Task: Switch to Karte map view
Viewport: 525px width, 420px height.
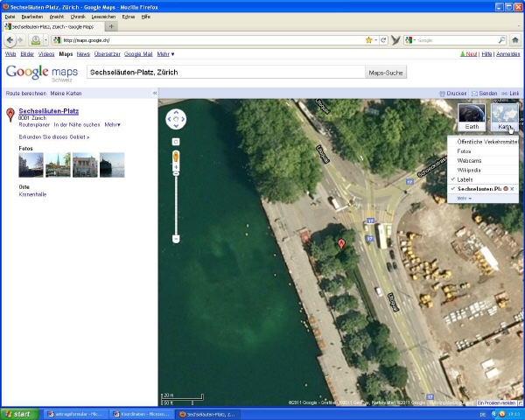Action: pyautogui.click(x=505, y=117)
